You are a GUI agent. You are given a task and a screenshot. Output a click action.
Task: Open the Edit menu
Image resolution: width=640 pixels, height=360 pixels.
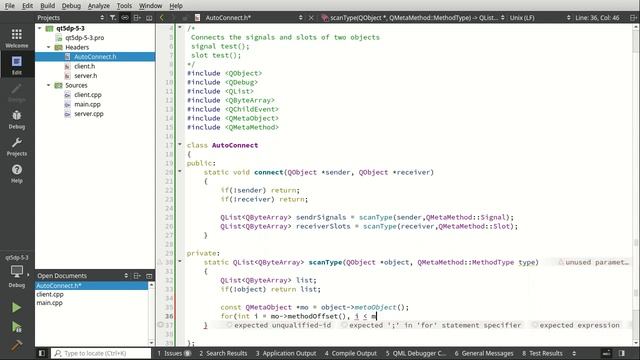point(27,6)
